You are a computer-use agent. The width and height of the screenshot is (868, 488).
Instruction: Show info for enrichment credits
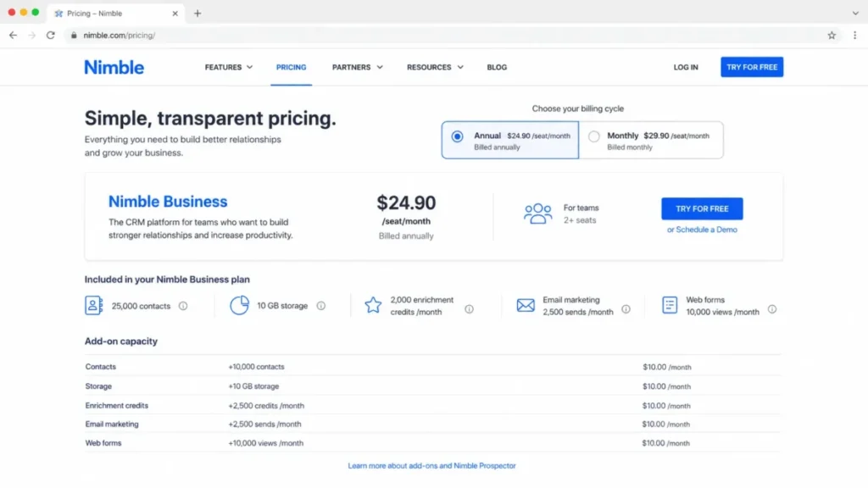[x=469, y=309]
